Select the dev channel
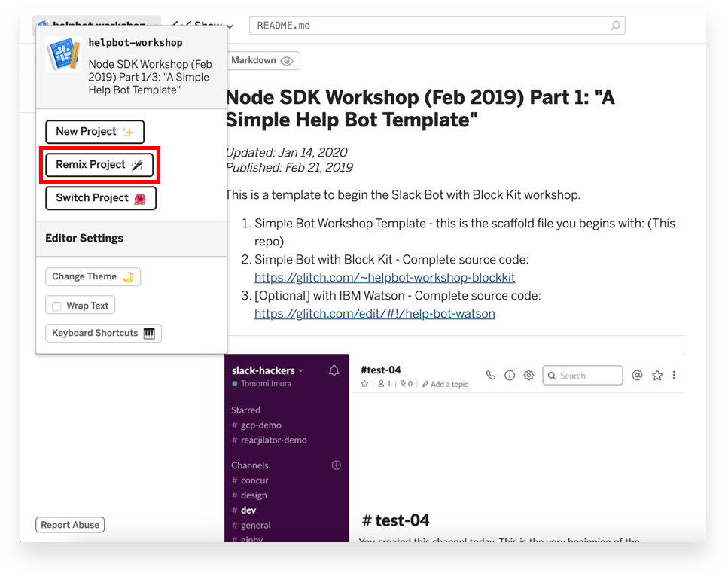Screen dimensions: 728x576 click(244, 510)
